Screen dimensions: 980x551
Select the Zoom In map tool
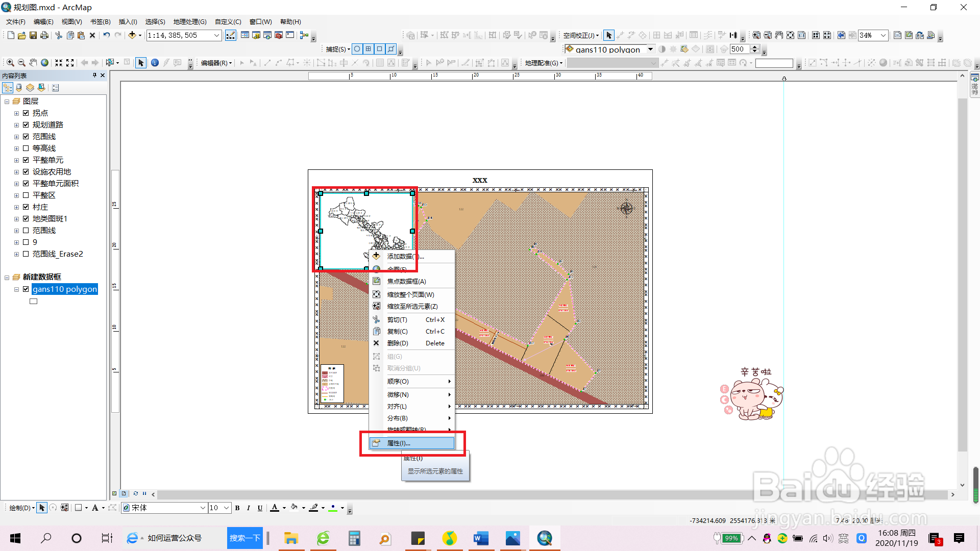pos(10,63)
